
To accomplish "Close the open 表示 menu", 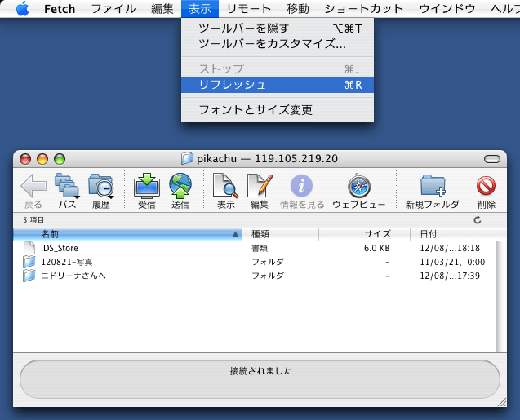I will tap(200, 9).
